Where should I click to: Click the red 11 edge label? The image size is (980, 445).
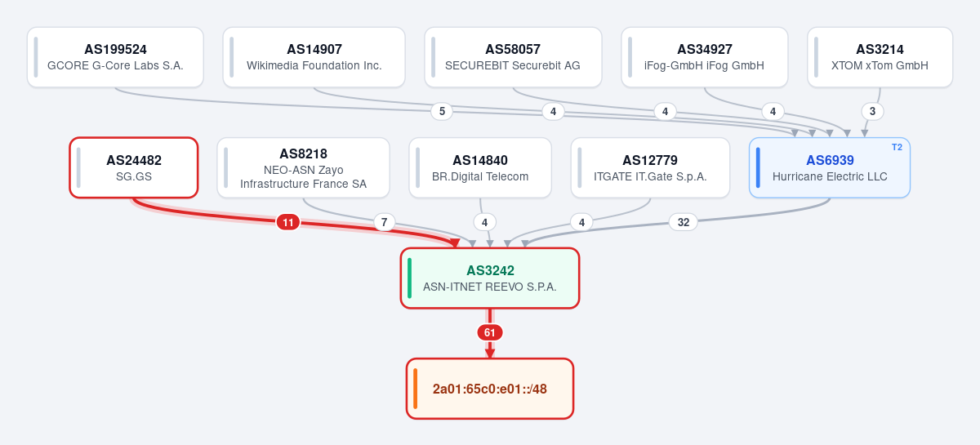point(287,222)
